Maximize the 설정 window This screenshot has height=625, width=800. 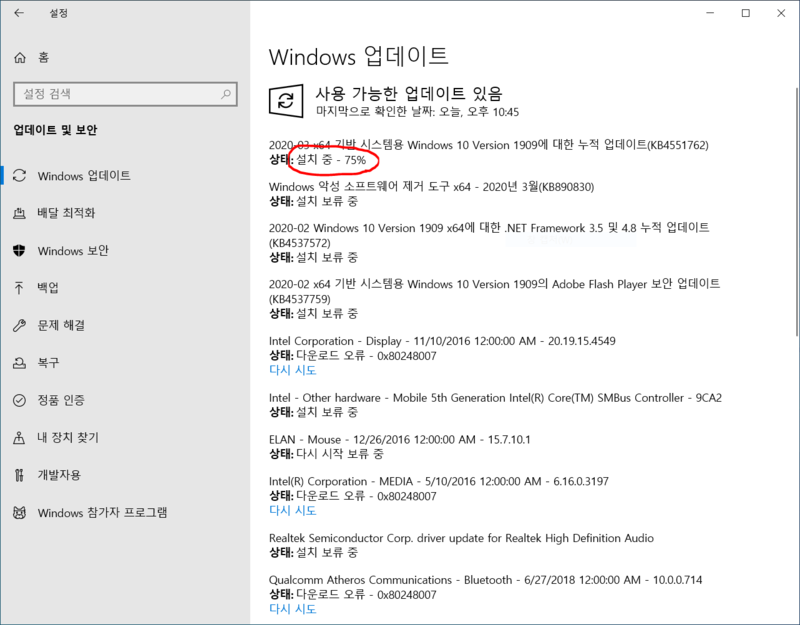tap(746, 13)
